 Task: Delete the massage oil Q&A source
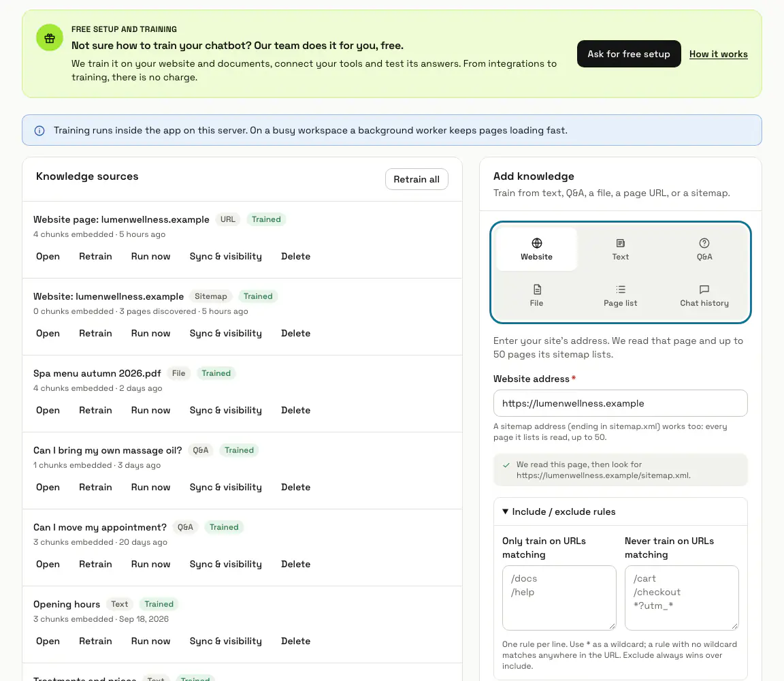pos(295,488)
